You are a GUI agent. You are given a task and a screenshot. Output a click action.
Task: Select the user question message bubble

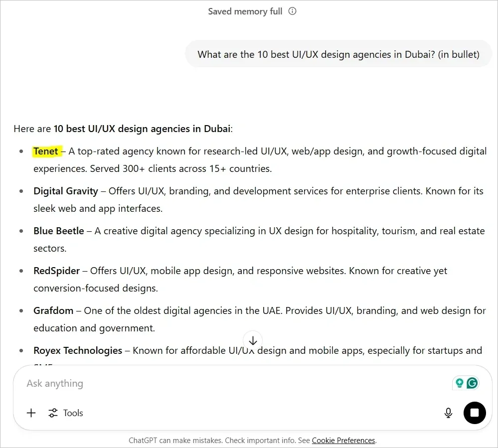click(x=338, y=54)
